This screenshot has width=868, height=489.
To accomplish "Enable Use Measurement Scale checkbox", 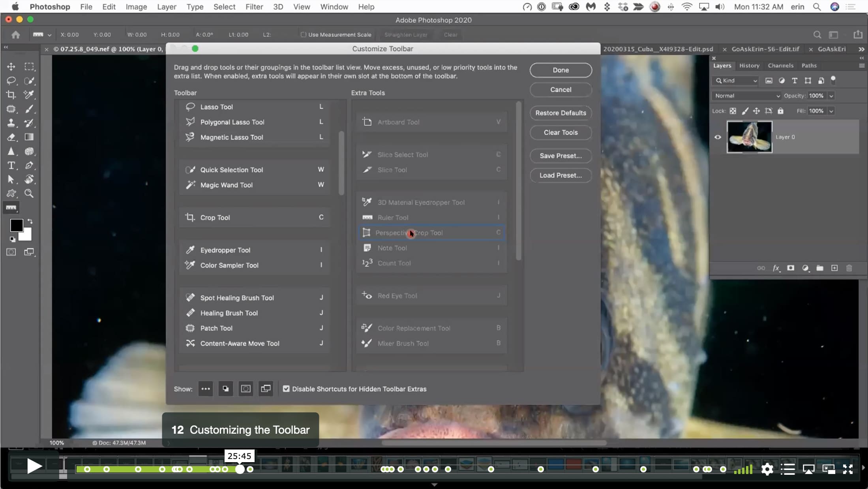I will pos(303,35).
